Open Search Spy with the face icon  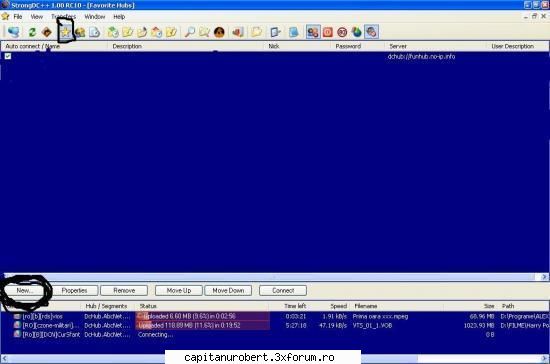point(219,32)
